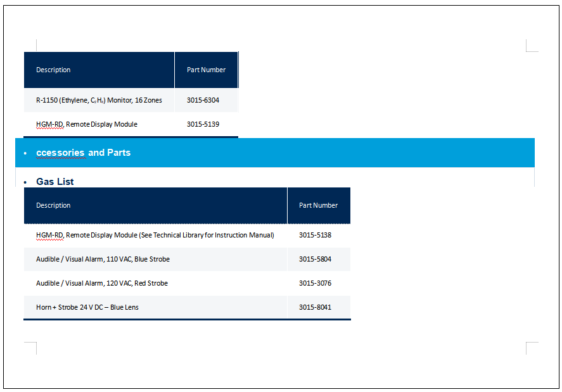
Task: Select 'HGM-RD, Remote Display Module' in the top table
Action: [87, 124]
